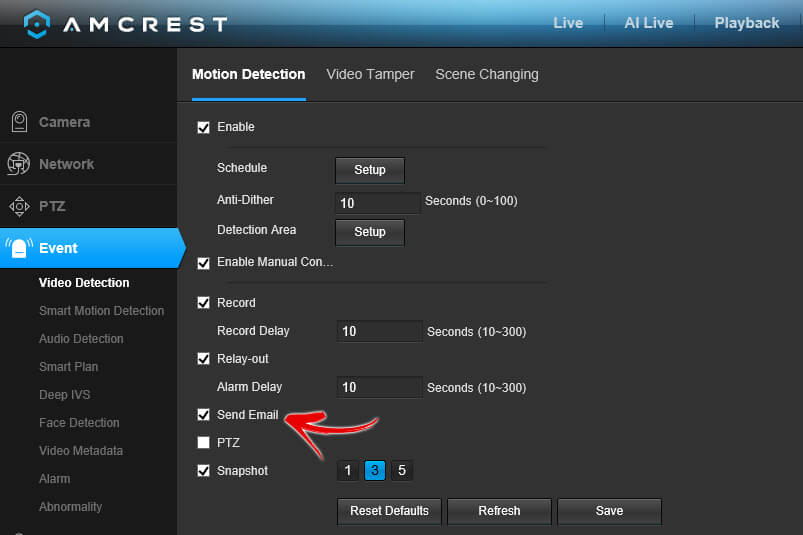Open Smart Motion Detection in sidebar

point(101,311)
